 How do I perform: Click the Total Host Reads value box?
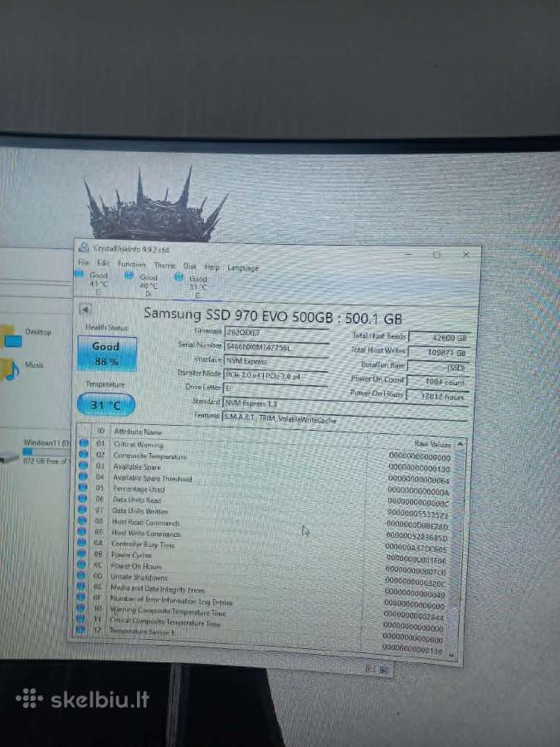440,338
